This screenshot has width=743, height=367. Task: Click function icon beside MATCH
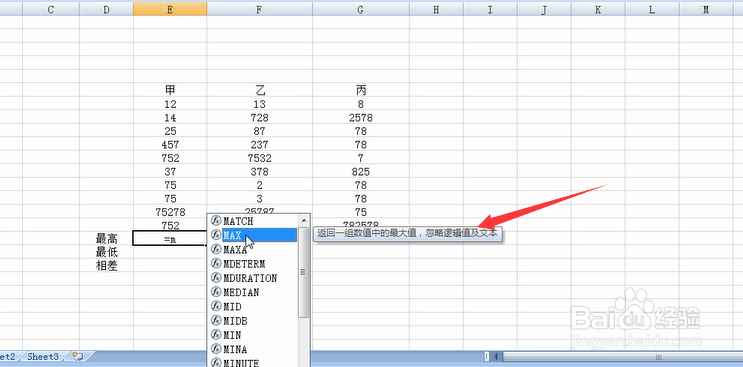[216, 221]
